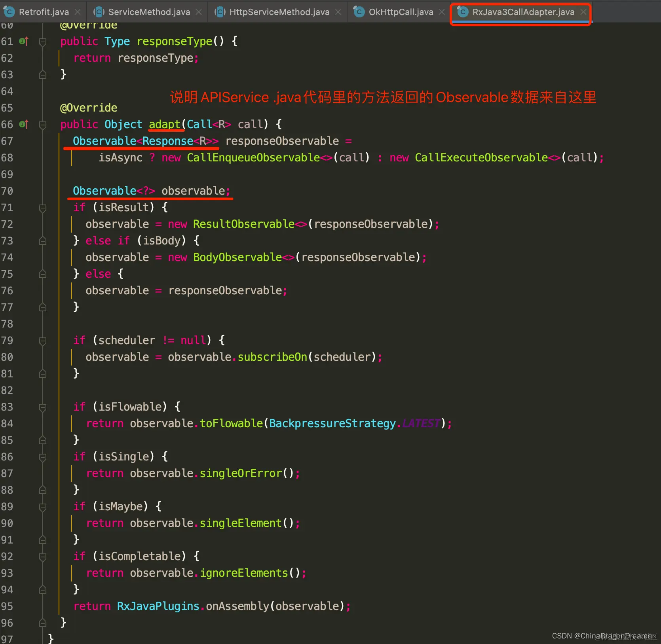Close the OkHttpCall.java tab
The image size is (661, 644).
pyautogui.click(x=442, y=12)
